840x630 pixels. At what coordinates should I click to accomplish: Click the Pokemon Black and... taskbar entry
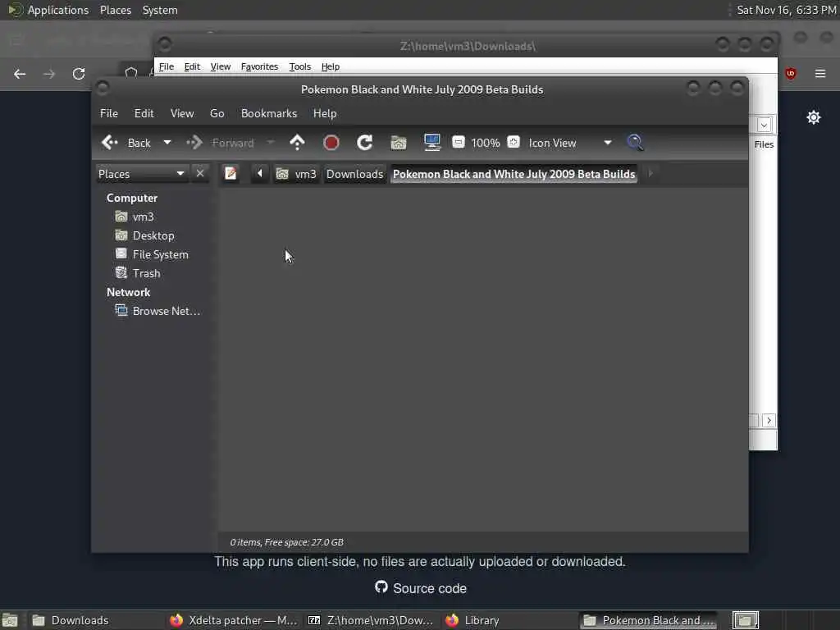648,620
